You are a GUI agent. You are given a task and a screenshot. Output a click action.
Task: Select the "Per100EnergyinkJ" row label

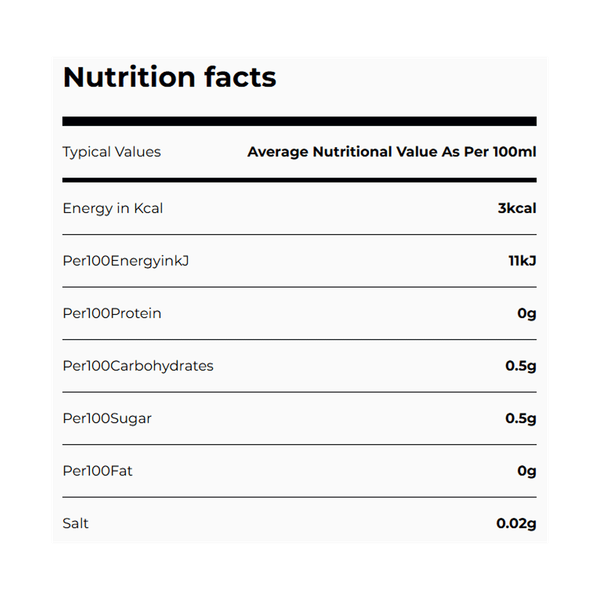pyautogui.click(x=125, y=261)
